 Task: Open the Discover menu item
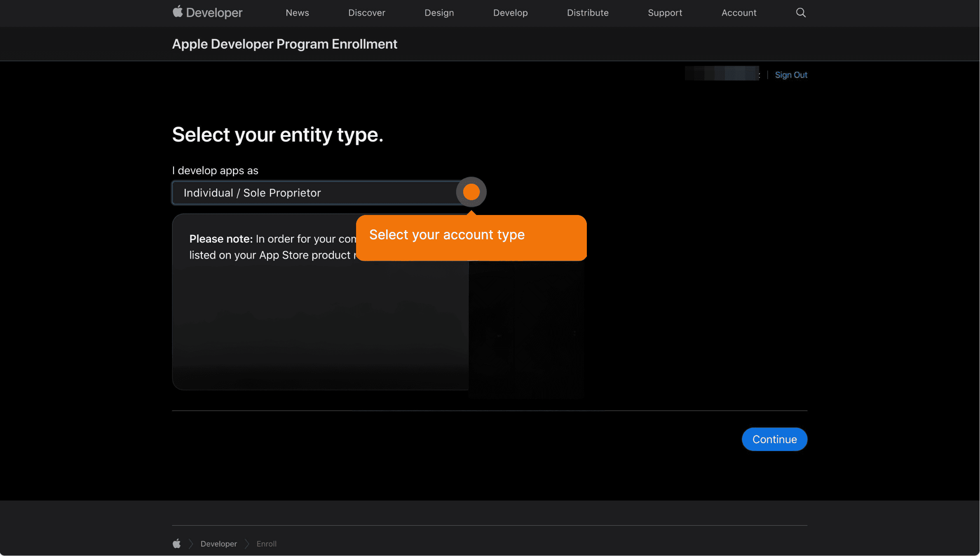pos(367,13)
